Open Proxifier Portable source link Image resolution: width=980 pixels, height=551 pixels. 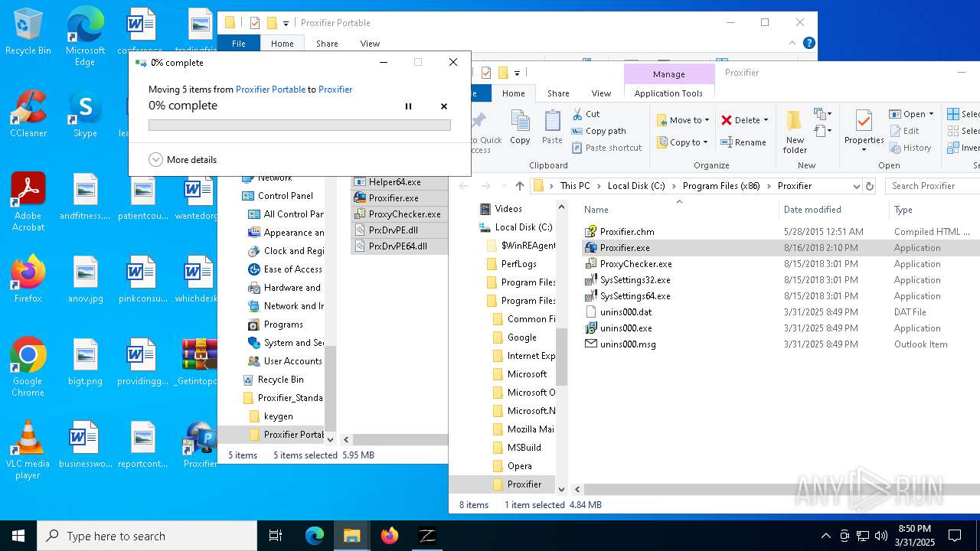[x=270, y=90]
